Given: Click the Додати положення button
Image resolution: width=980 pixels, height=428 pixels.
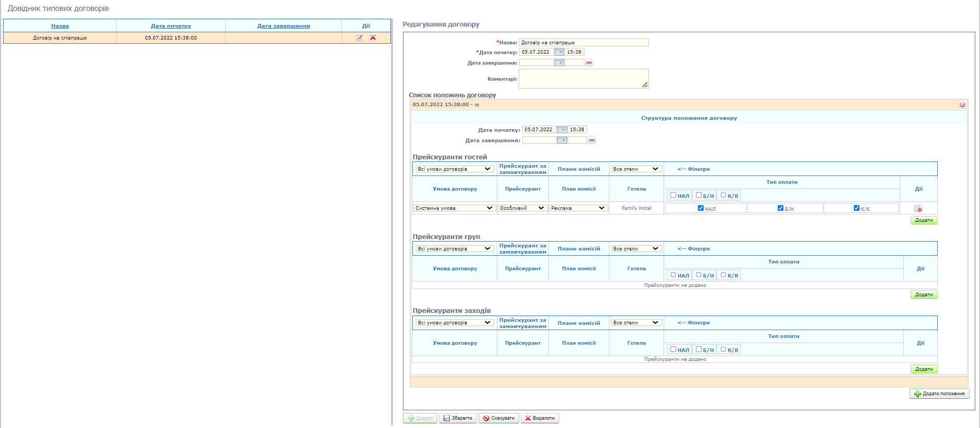Looking at the screenshot, I should [939, 394].
